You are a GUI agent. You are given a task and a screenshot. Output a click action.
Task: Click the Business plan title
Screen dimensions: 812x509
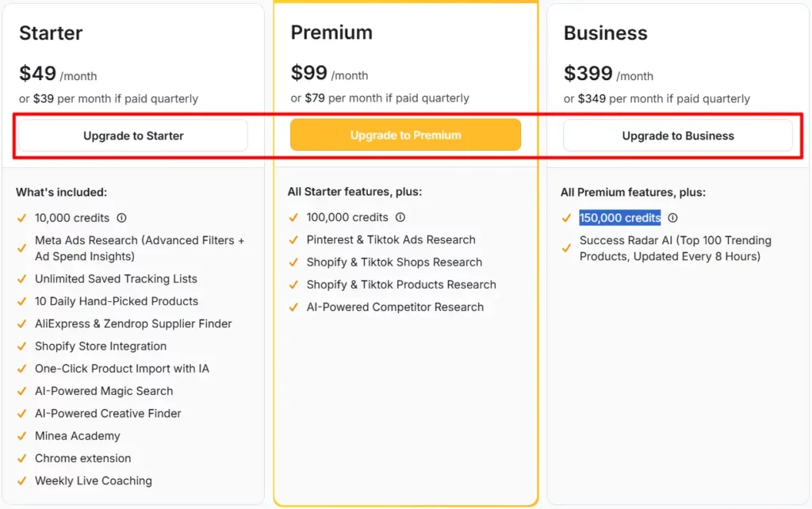click(x=605, y=33)
